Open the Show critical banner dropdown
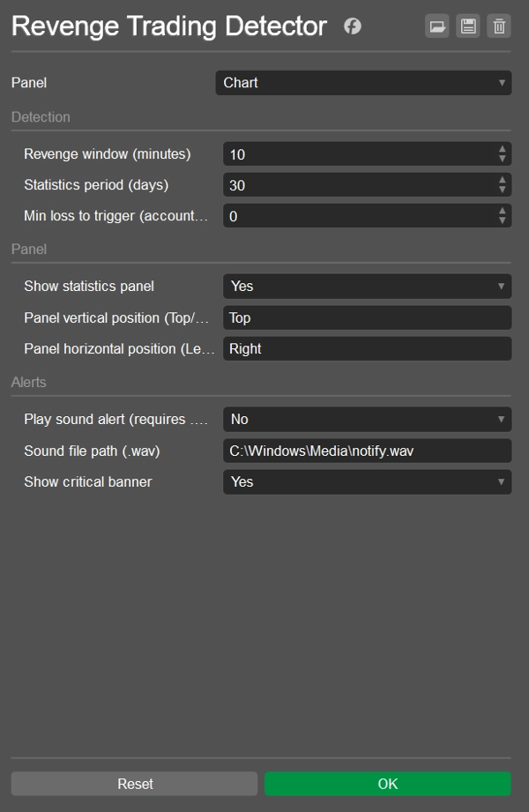529x812 pixels. pos(361,481)
